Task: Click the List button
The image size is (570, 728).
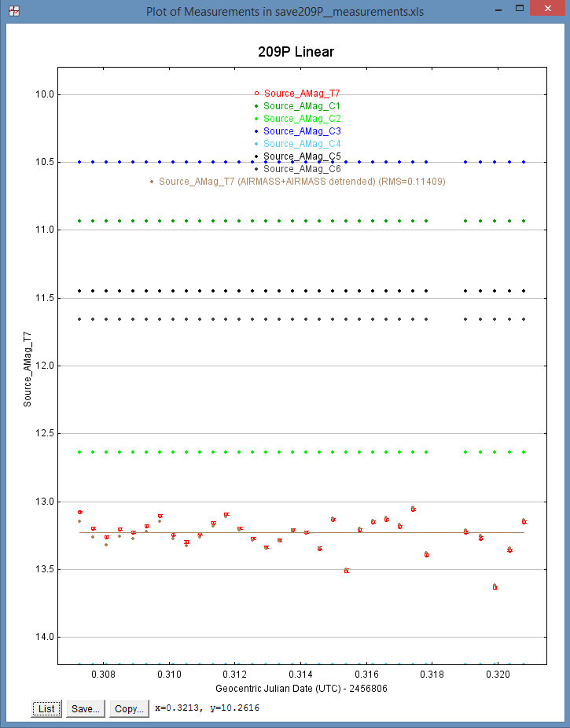Action: pos(46,708)
